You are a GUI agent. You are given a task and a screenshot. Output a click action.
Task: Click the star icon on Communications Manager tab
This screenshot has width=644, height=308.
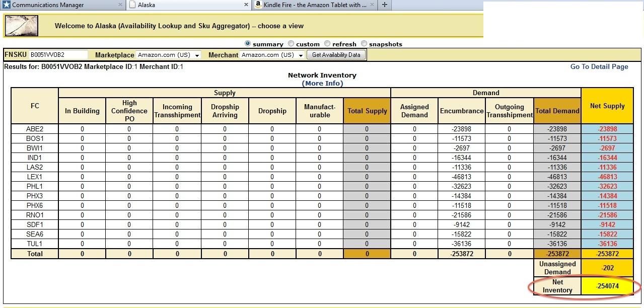pyautogui.click(x=6, y=5)
